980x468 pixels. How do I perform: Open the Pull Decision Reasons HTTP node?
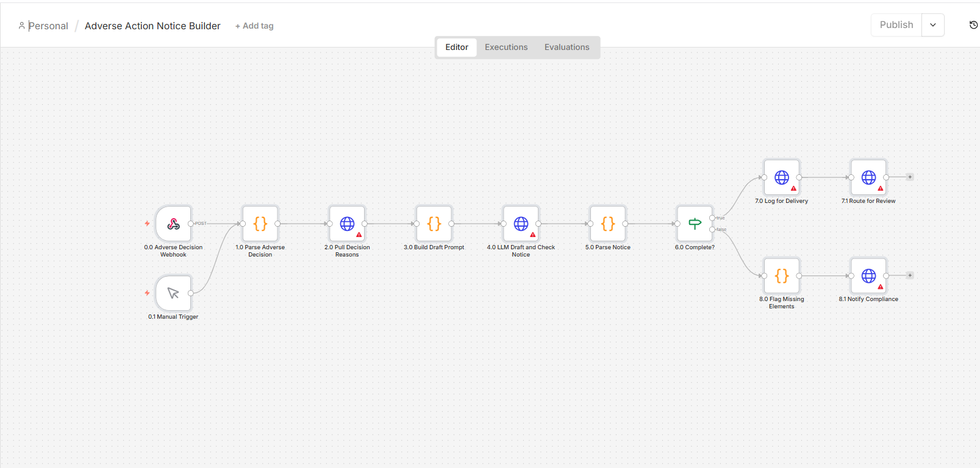click(348, 224)
